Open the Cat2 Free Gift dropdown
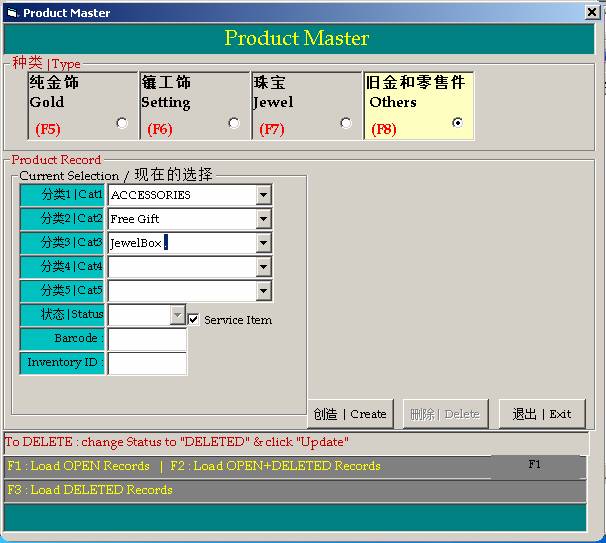Image resolution: width=606 pixels, height=543 pixels. pyautogui.click(x=263, y=219)
